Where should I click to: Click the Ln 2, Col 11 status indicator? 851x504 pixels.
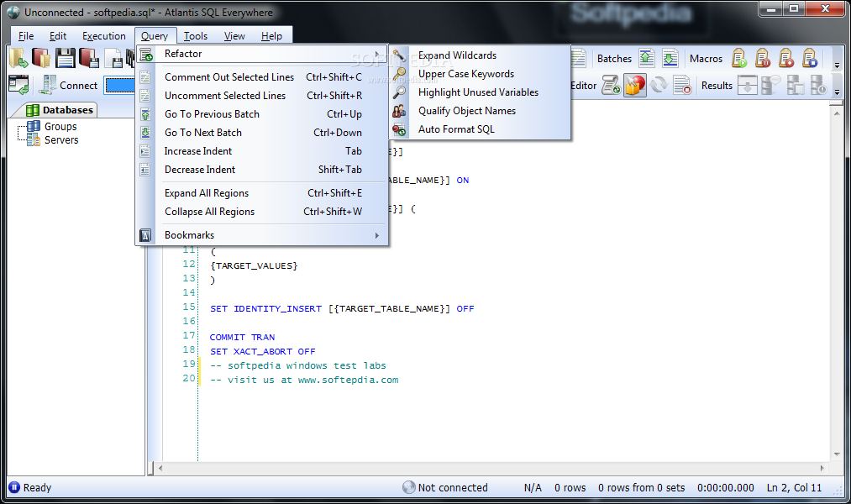pos(794,488)
